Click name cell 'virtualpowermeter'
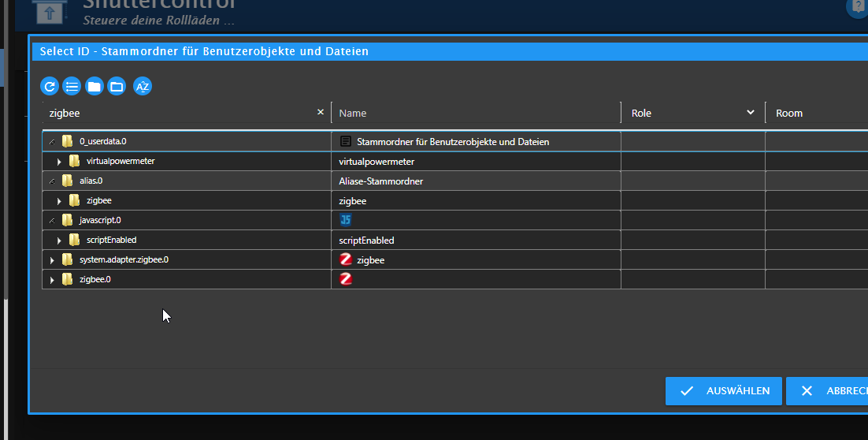868x440 pixels. tap(476, 162)
